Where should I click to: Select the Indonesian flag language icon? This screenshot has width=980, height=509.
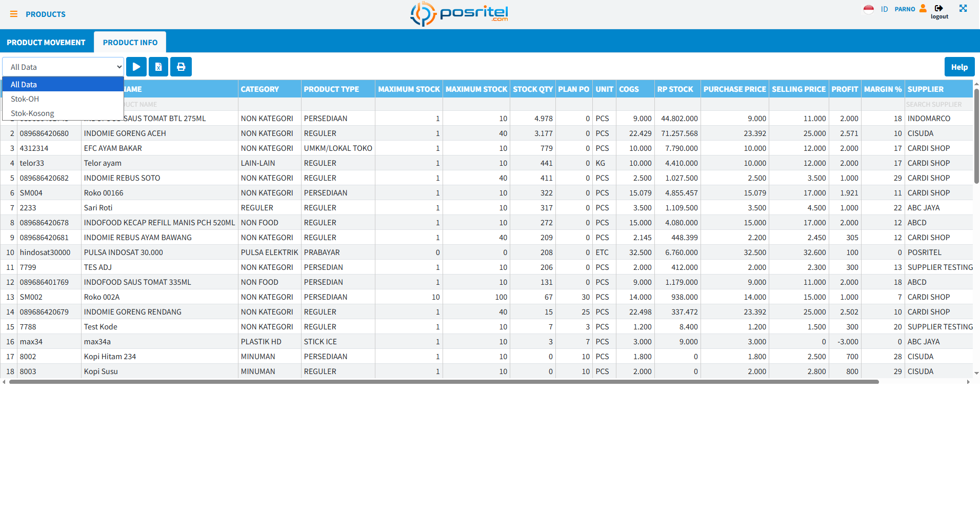[868, 9]
